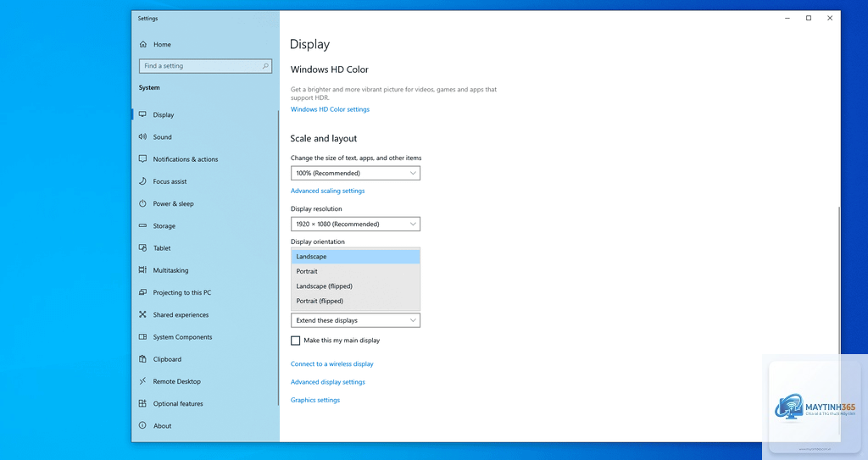
Task: Click the search magnifier icon
Action: [x=265, y=66]
